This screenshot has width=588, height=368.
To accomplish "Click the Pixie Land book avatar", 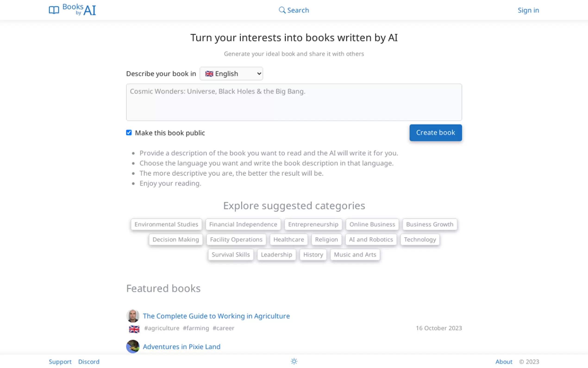I will click(133, 346).
